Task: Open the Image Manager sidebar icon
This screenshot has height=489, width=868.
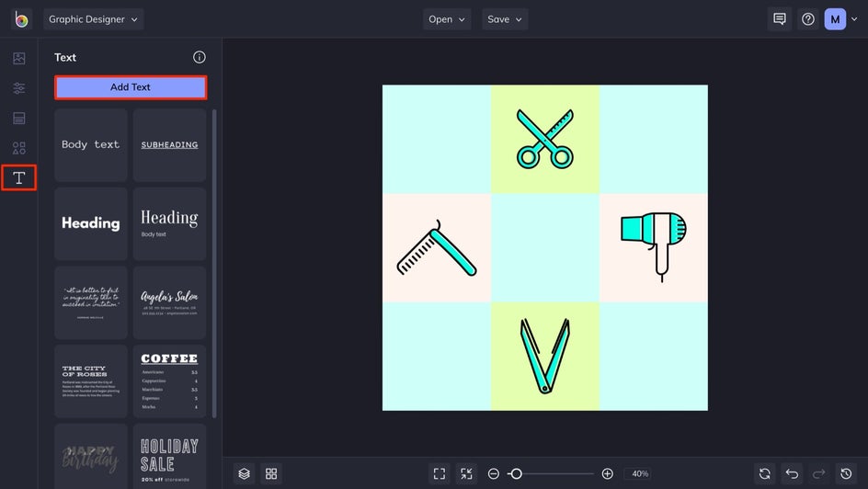Action: coord(18,58)
